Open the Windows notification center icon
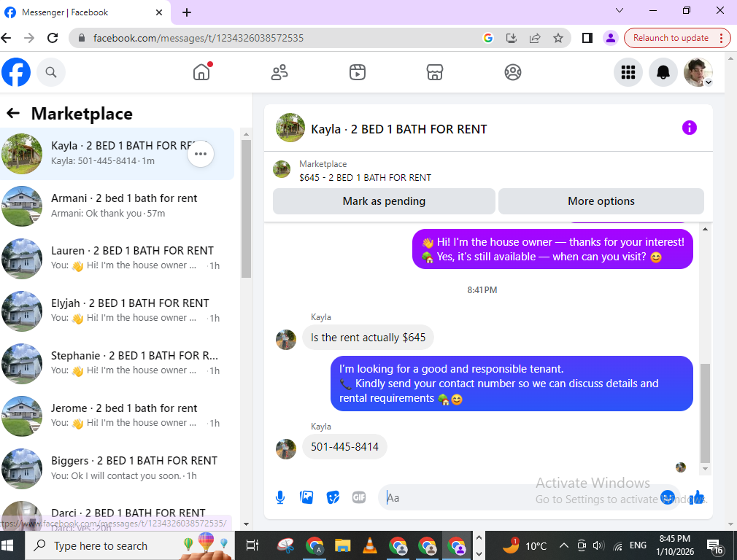The width and height of the screenshot is (737, 560). click(715, 546)
